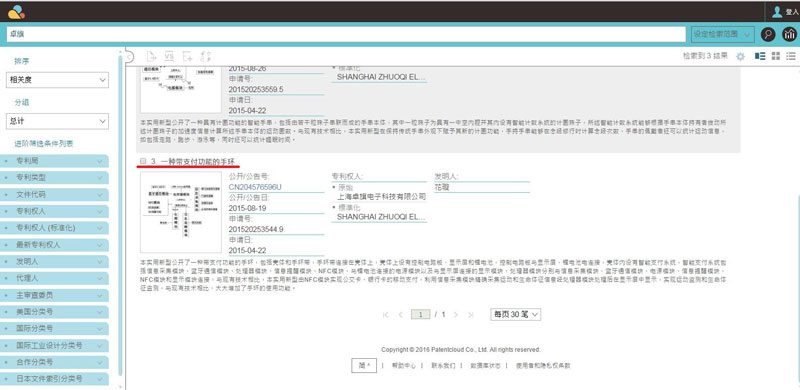Open the 简 language selector

(364, 365)
